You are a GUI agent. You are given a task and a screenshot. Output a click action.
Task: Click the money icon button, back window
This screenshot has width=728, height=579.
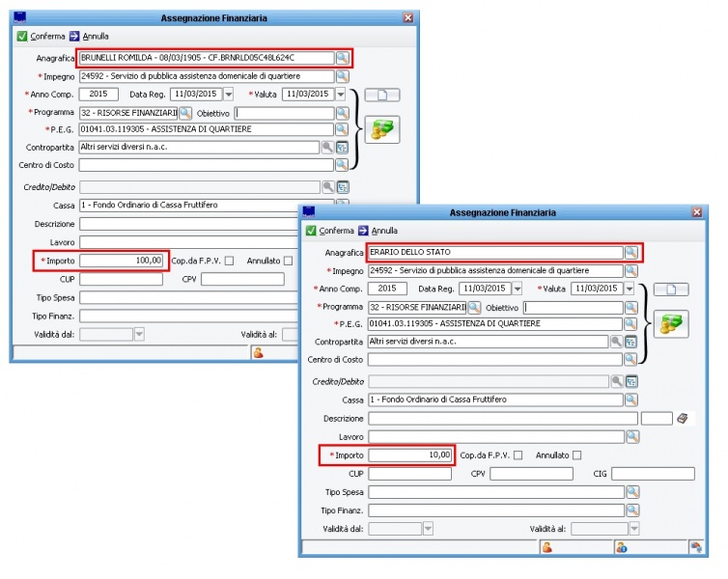pos(382,129)
